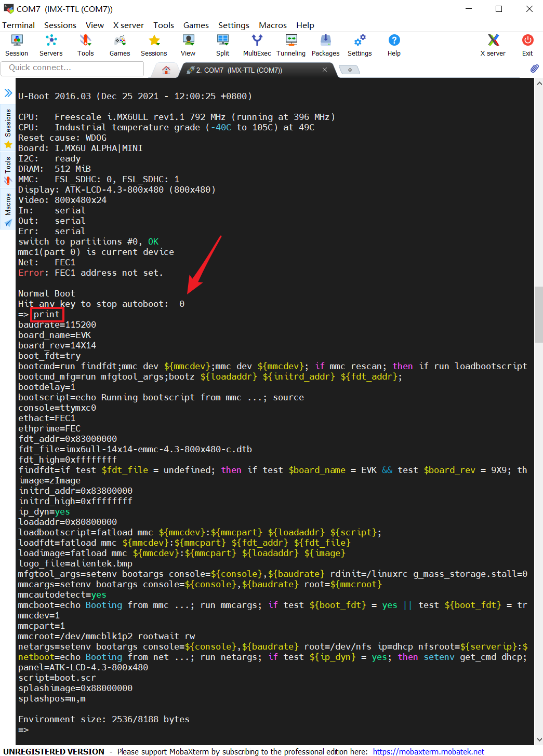Open the mobaxterm.mobatek.net link
The height and width of the screenshot is (756, 543).
428,751
